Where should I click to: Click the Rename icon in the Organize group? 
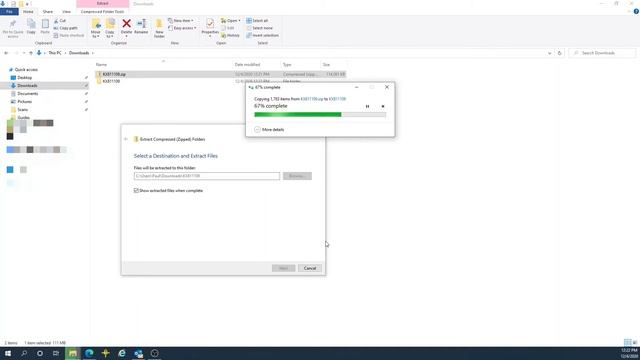click(x=141, y=24)
